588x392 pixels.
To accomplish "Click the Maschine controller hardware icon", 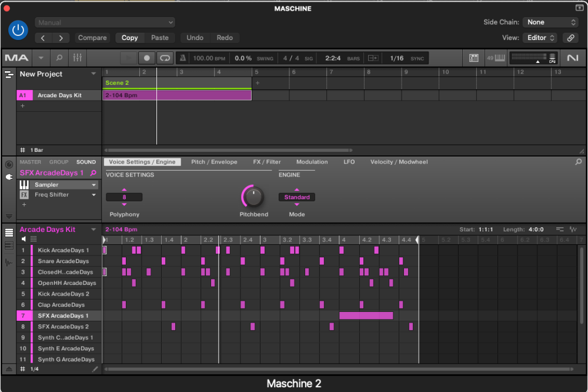I will click(x=474, y=58).
